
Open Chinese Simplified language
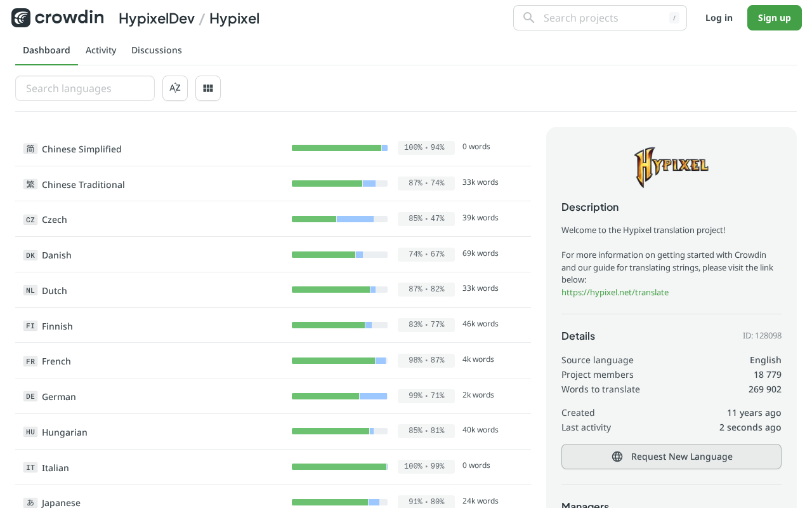(x=82, y=149)
